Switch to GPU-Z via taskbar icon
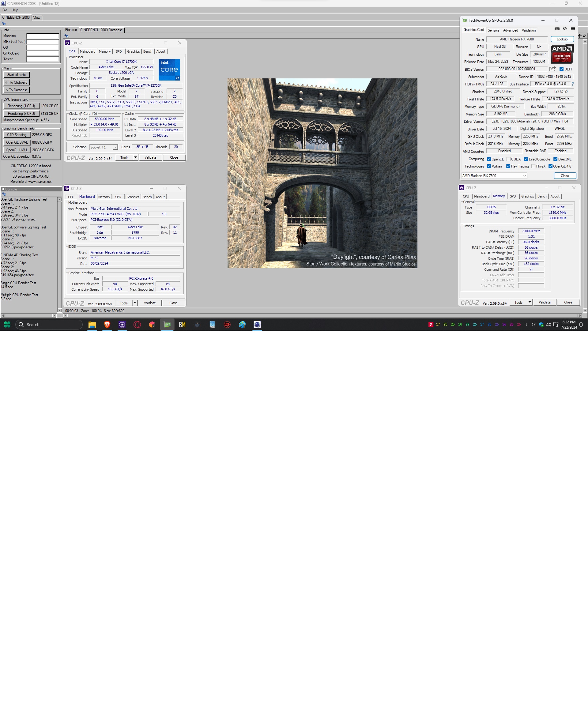 [x=167, y=325]
